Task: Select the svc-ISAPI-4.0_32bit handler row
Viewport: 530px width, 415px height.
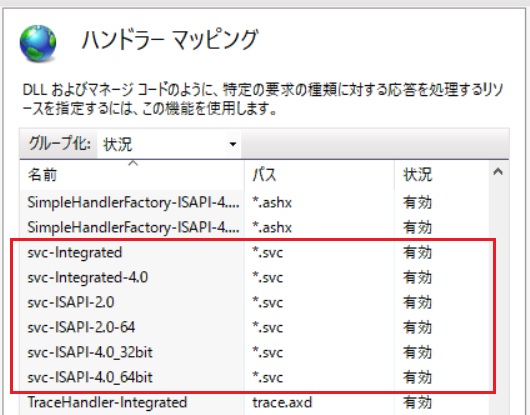Action: point(254,352)
